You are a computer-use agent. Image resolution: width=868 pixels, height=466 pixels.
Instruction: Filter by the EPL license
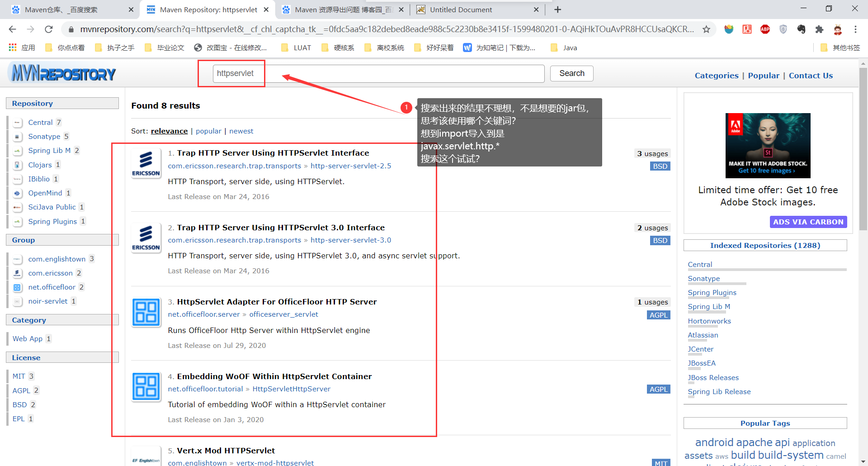pyautogui.click(x=19, y=419)
